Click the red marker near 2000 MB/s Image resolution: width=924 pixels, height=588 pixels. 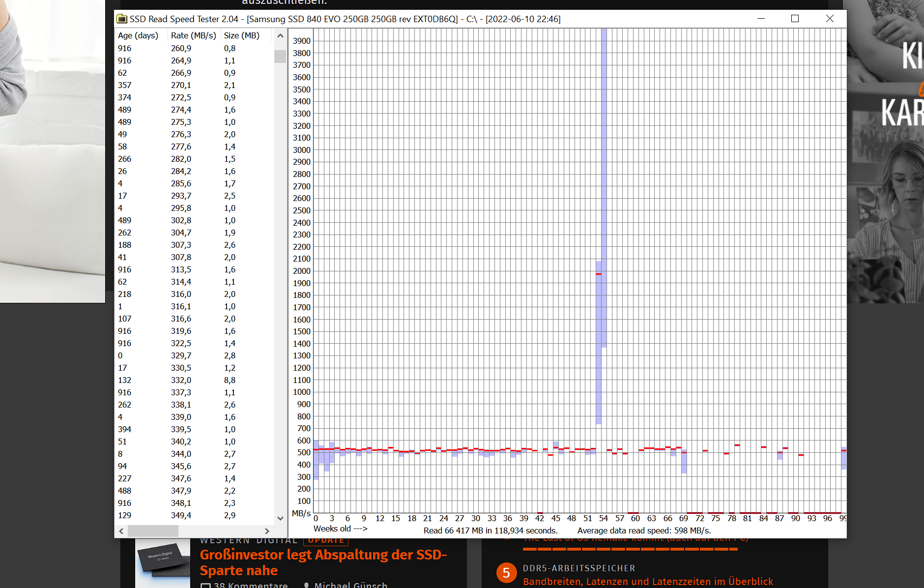(599, 274)
